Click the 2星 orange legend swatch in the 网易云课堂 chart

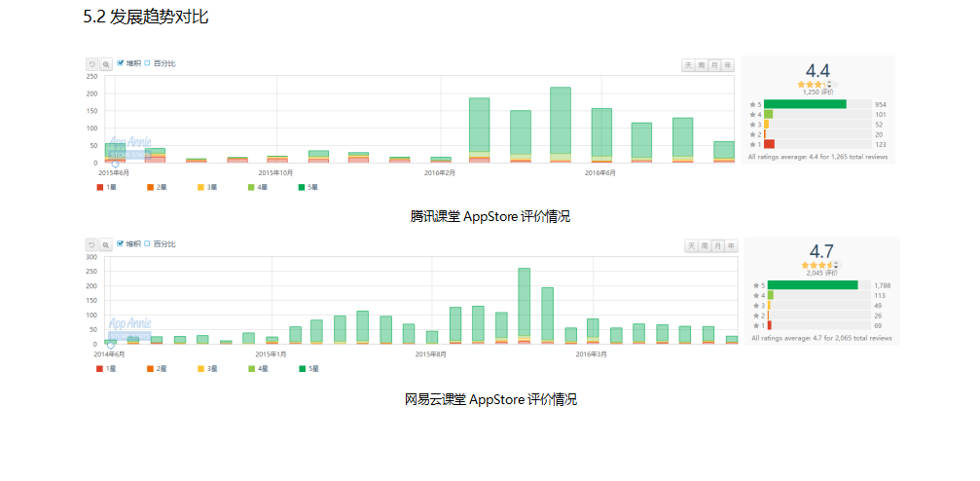150,369
